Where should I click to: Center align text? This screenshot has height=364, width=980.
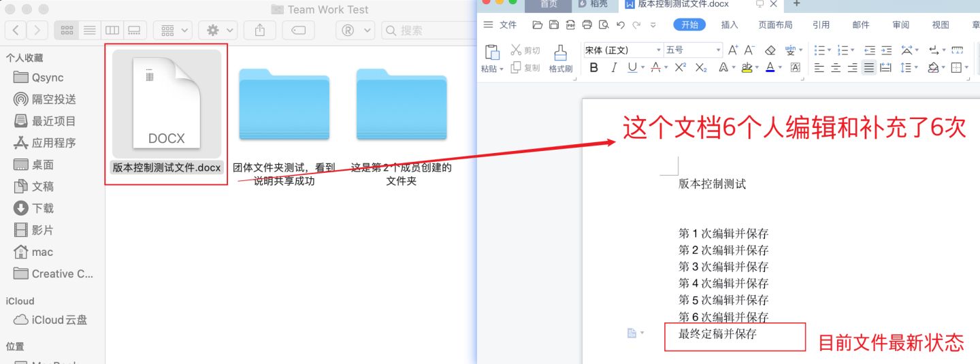(x=836, y=67)
